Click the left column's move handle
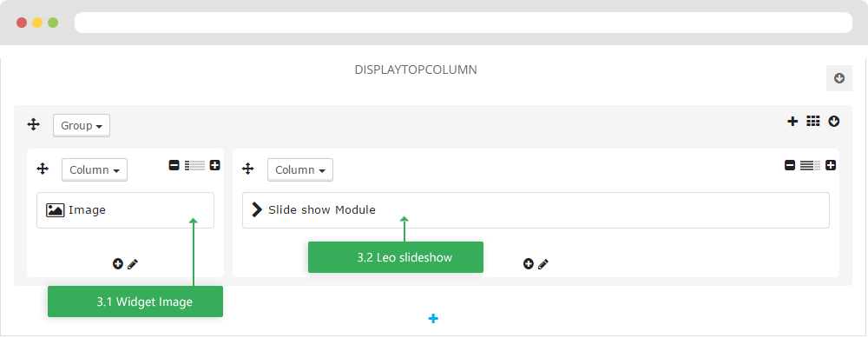 pyautogui.click(x=43, y=169)
